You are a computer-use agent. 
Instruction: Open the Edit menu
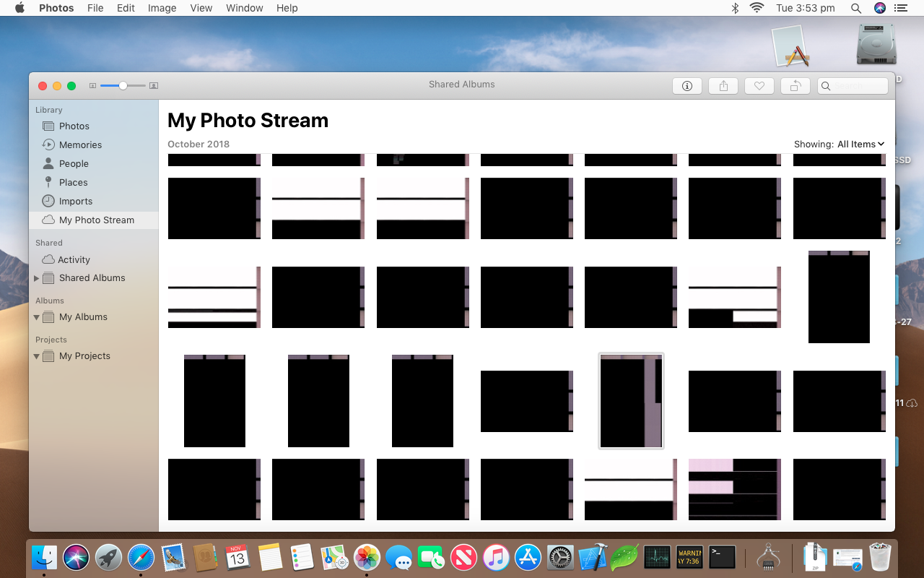pyautogui.click(x=126, y=8)
